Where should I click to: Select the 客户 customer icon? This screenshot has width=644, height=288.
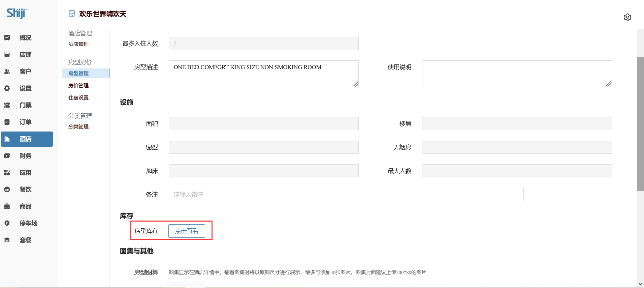(x=7, y=71)
